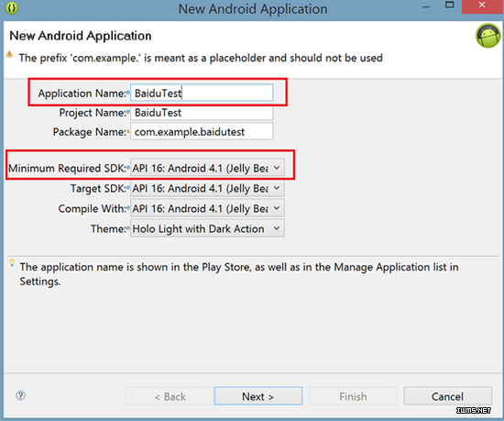The height and width of the screenshot is (421, 504).
Task: Click the 'Application Name:' label
Action: tap(82, 94)
